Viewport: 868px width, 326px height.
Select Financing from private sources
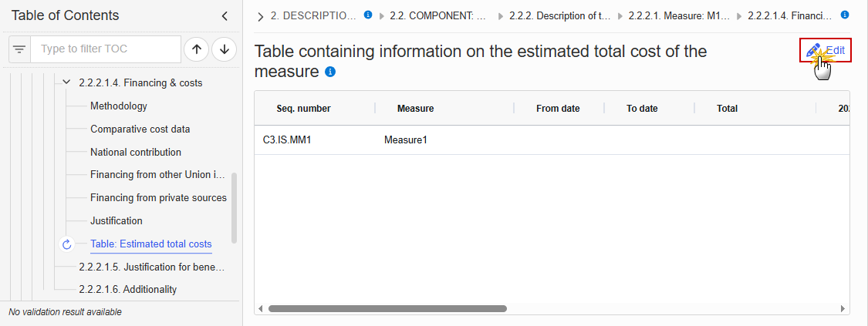(x=158, y=197)
